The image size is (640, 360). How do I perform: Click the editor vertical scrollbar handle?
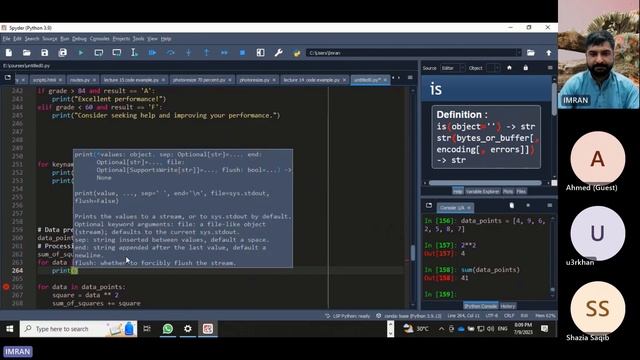pyautogui.click(x=413, y=252)
